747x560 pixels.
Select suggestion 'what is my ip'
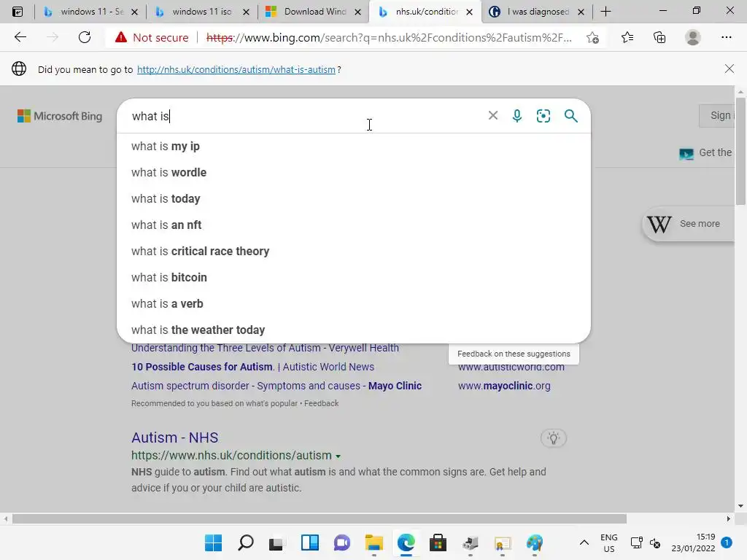(x=354, y=146)
